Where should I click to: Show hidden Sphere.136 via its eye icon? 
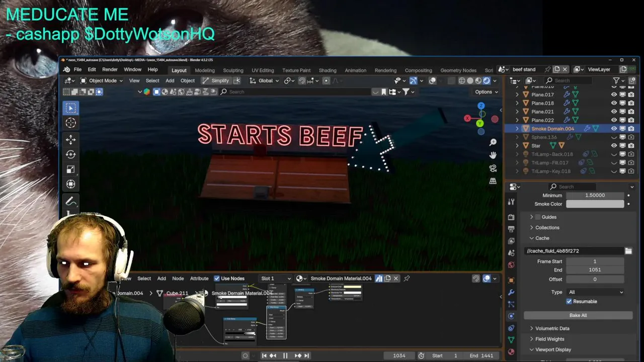[614, 137]
